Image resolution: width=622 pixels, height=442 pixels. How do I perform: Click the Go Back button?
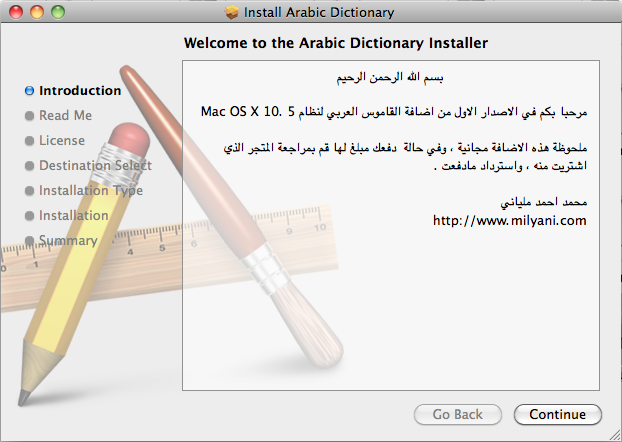coord(458,414)
